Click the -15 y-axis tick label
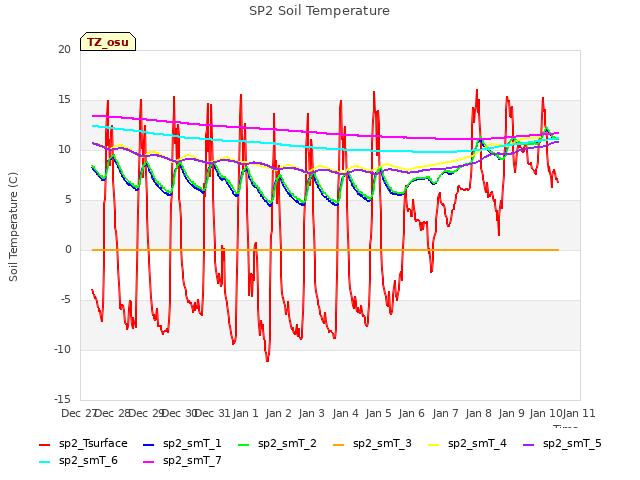Viewport: 640px width, 480px height. point(62,399)
